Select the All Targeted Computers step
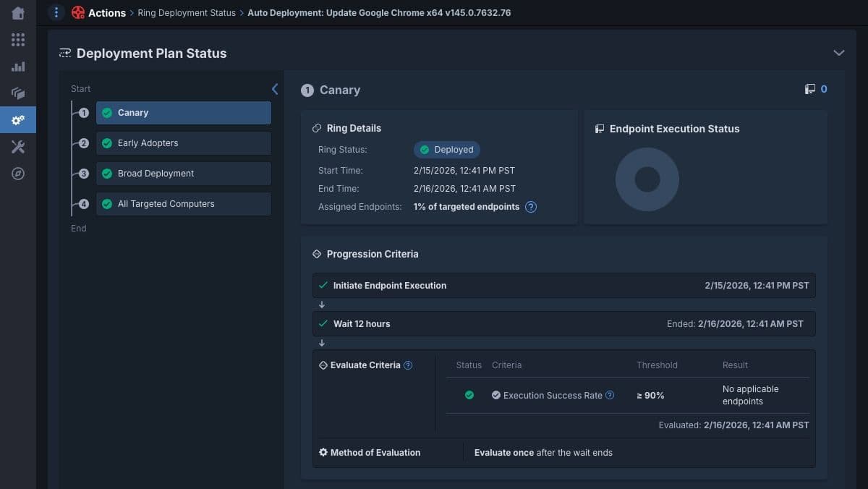The height and width of the screenshot is (489, 868). pyautogui.click(x=184, y=204)
